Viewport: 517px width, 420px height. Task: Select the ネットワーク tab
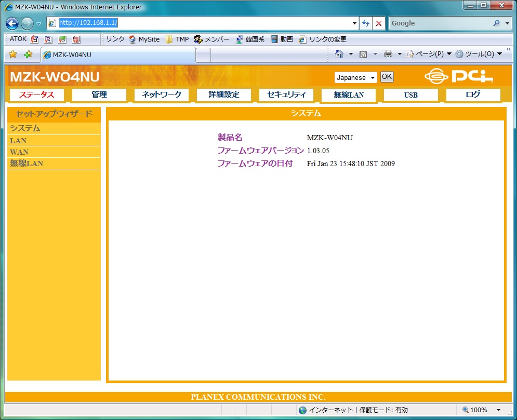click(x=161, y=95)
